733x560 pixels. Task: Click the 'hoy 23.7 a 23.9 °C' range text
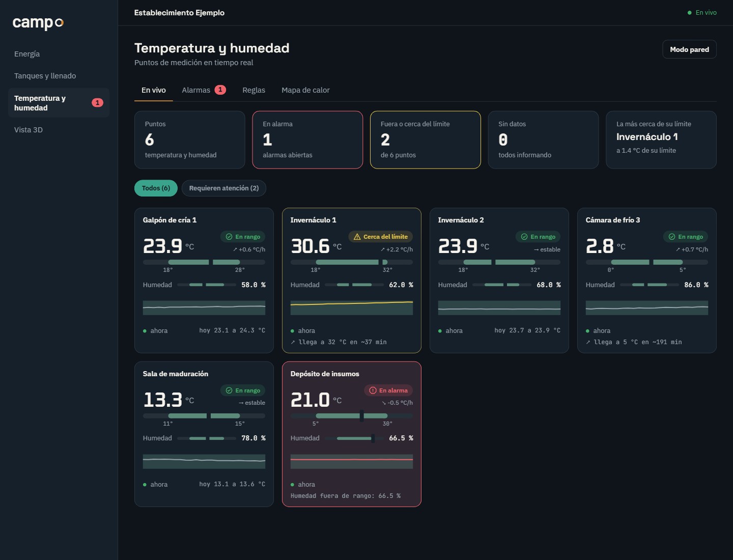(x=527, y=330)
